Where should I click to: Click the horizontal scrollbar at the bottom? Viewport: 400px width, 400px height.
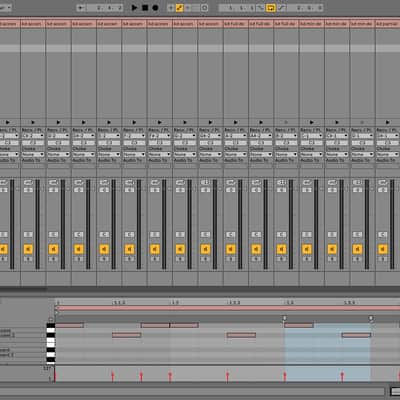coord(192,392)
